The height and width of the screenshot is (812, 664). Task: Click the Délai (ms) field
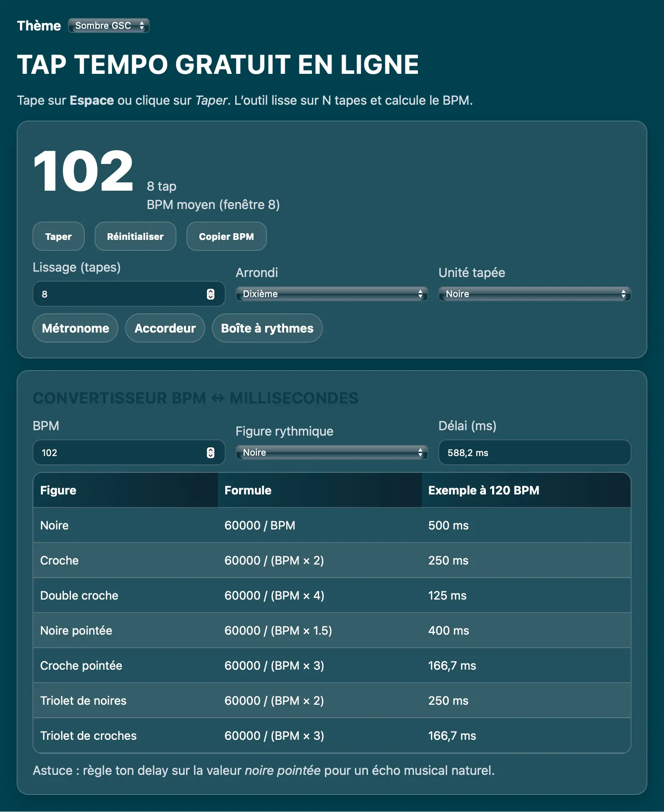coord(534,453)
